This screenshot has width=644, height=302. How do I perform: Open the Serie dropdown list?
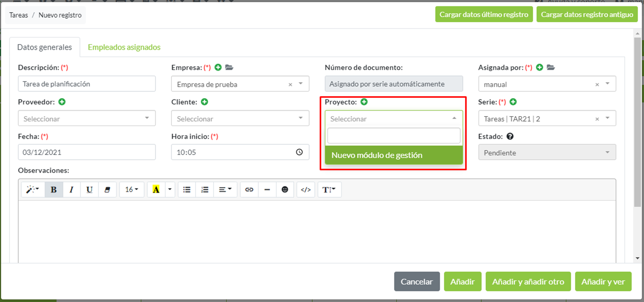coord(547,119)
